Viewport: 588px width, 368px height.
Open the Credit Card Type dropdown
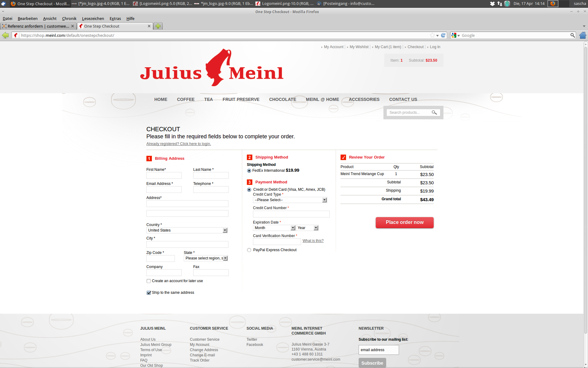[290, 200]
